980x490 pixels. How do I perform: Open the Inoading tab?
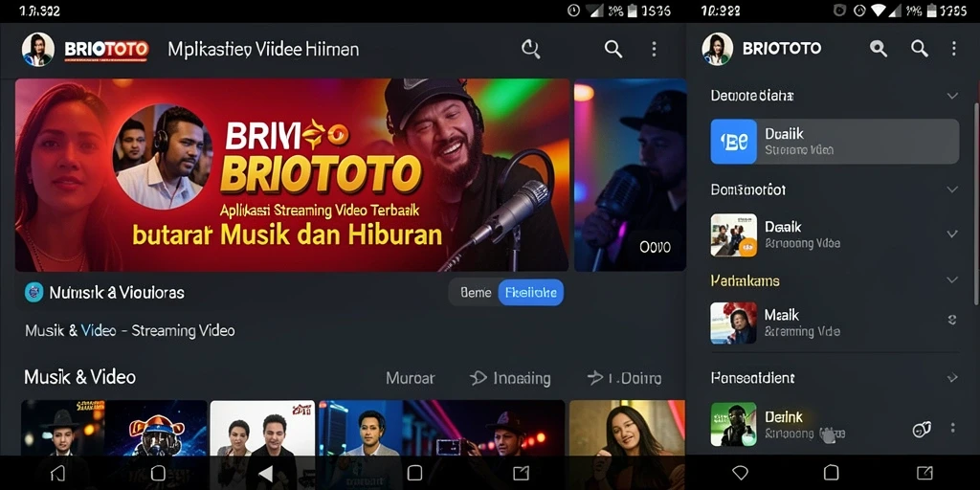pos(510,378)
